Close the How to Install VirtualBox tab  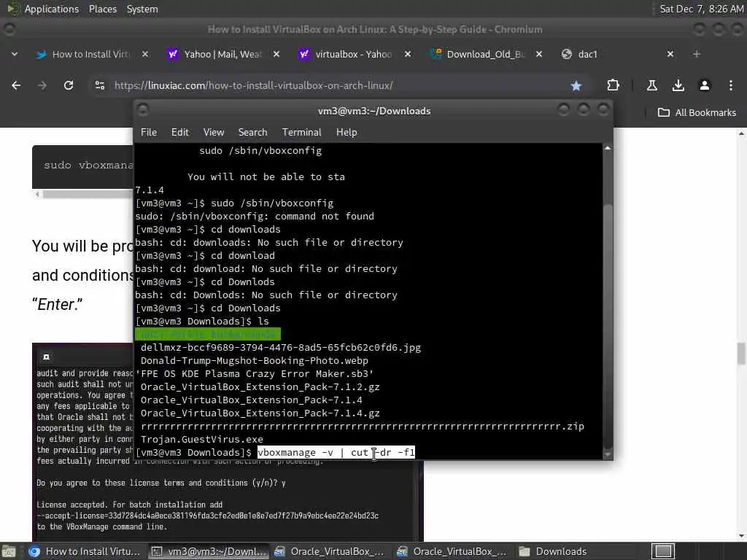tap(145, 54)
